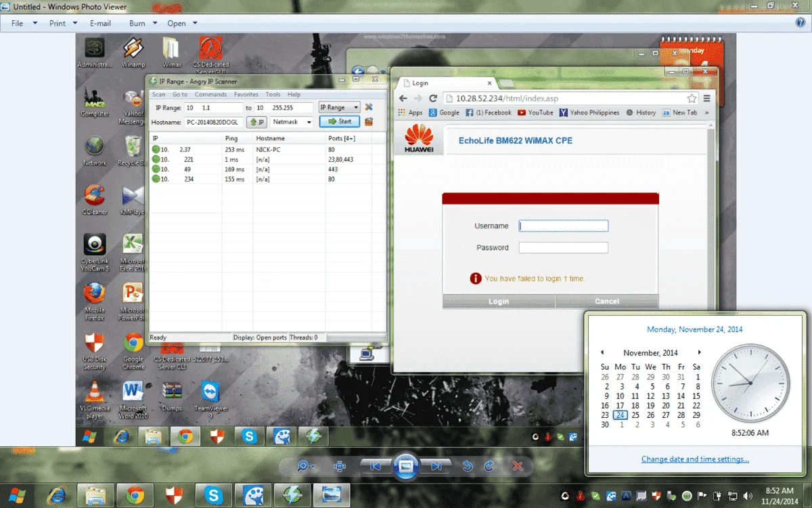This screenshot has height=508, width=812.
Task: Go to previous month in the calendar popup
Action: (602, 353)
